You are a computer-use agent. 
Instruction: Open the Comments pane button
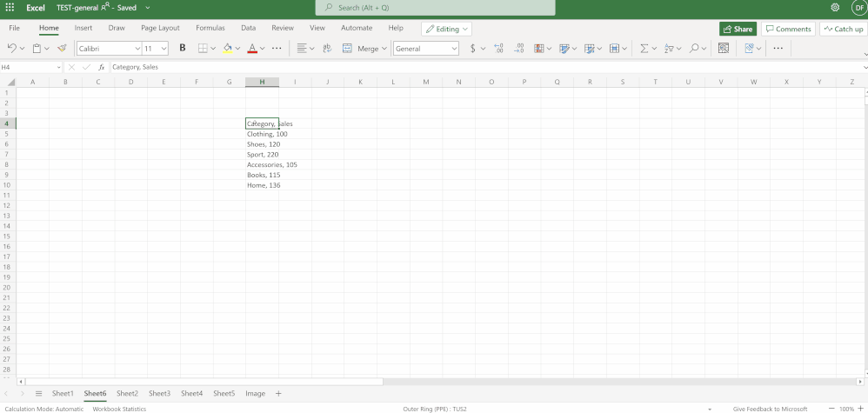[788, 29]
